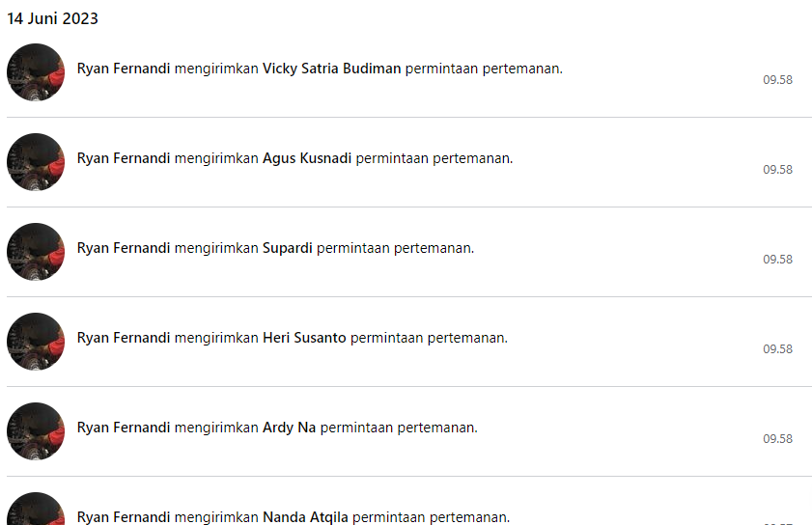The width and height of the screenshot is (812, 525).
Task: Open Agus Kusnadi's profile link
Action: 307,158
